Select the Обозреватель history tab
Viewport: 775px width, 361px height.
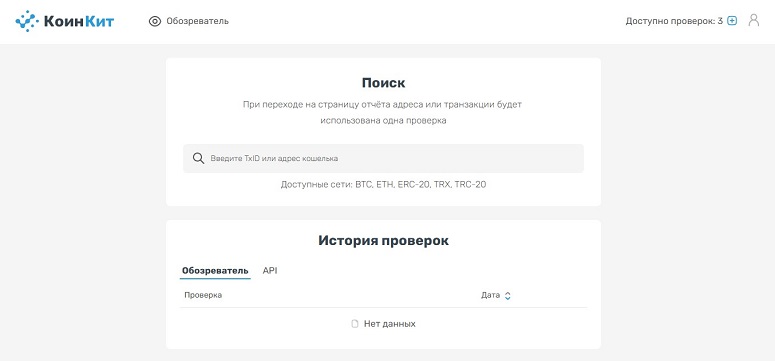pos(215,271)
